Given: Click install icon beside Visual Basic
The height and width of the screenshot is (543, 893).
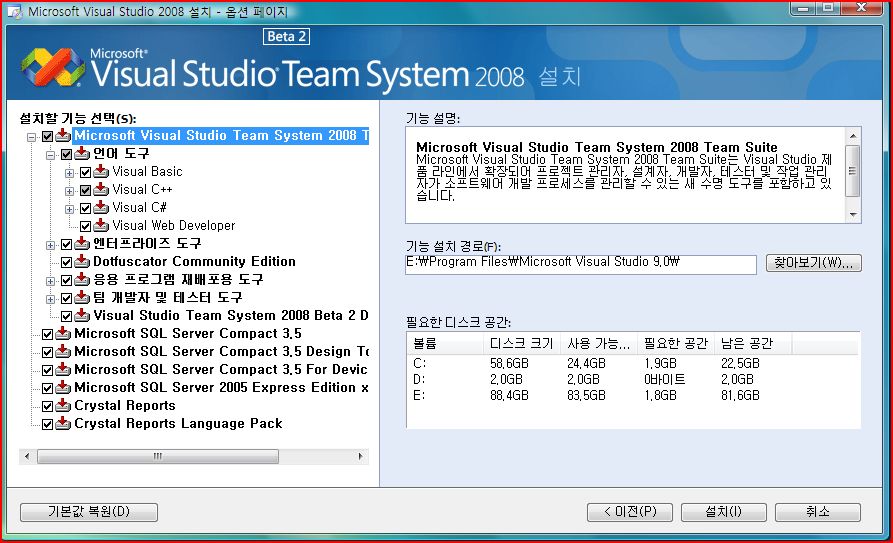Looking at the screenshot, I should point(101,172).
